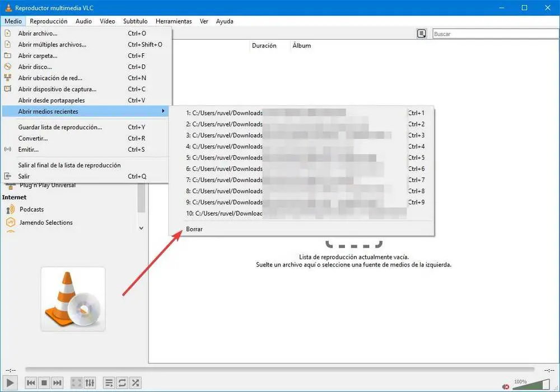Expand the Abrir medios recientes submenu

coord(86,111)
